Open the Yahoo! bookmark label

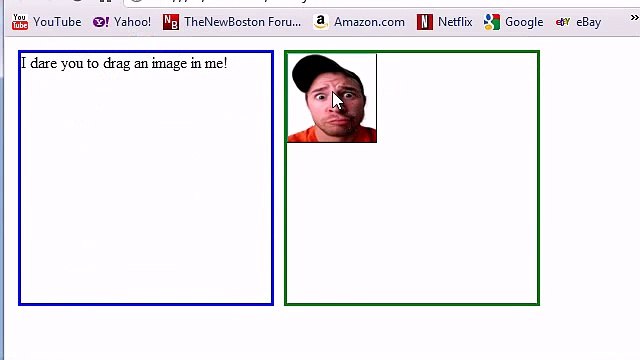click(x=132, y=22)
